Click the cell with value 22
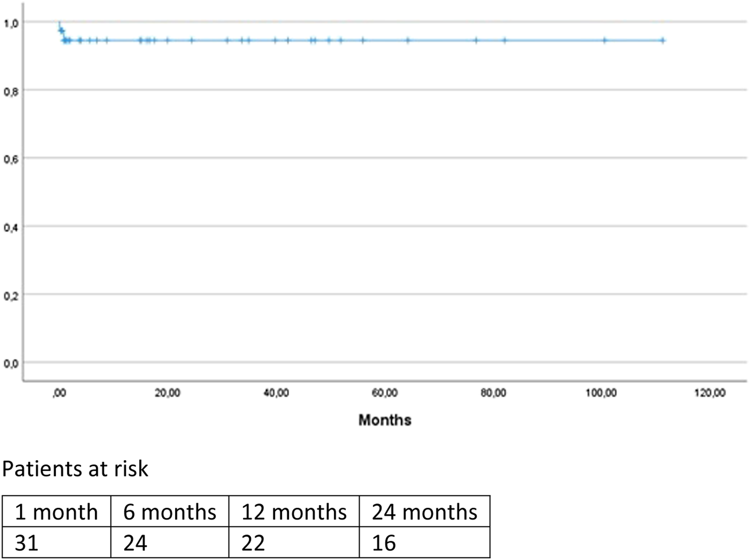 [x=294, y=542]
